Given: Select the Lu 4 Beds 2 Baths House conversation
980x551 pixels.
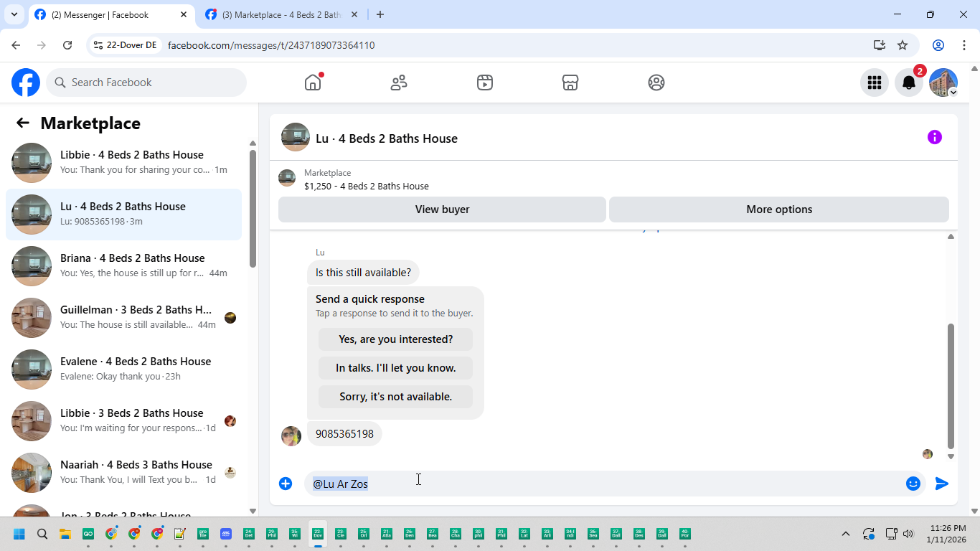Looking at the screenshot, I should click(124, 215).
